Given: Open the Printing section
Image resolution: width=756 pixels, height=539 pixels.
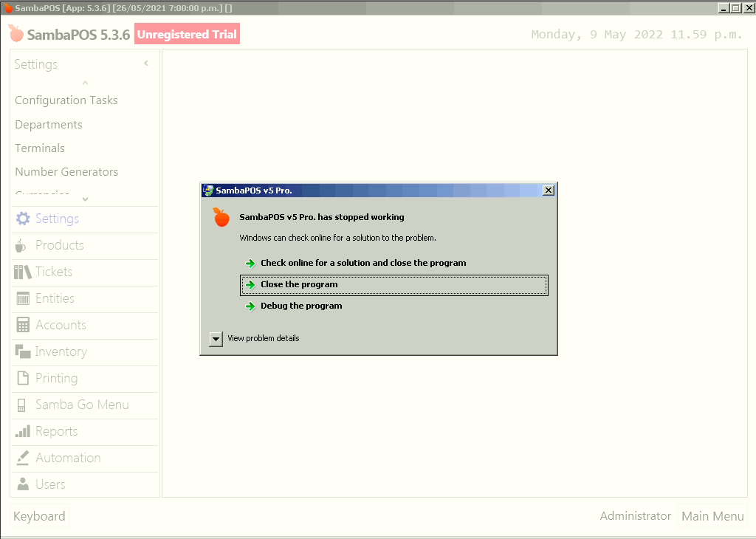Looking at the screenshot, I should [x=85, y=378].
